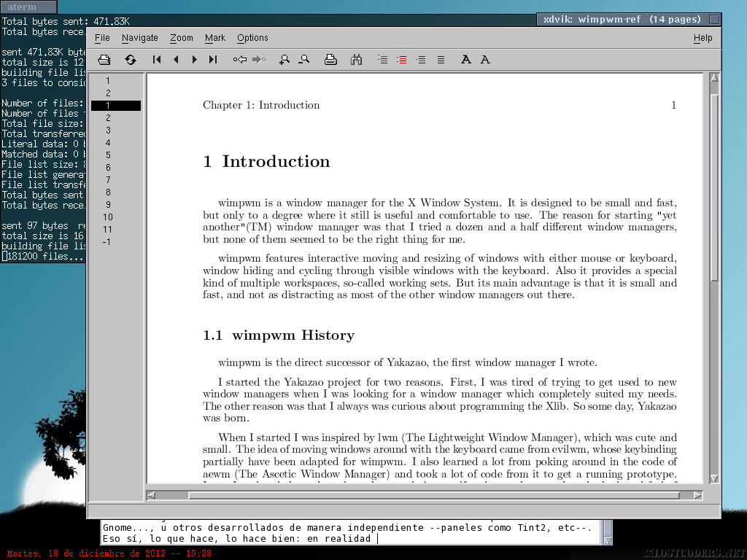Click the aterm window title tab
This screenshot has height=560, width=747.
click(28, 7)
